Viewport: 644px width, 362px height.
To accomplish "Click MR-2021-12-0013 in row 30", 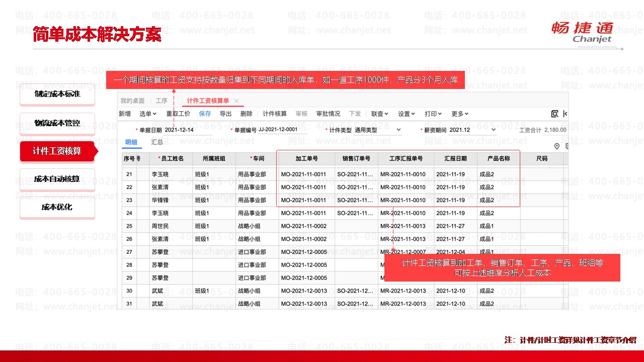I will point(403,291).
